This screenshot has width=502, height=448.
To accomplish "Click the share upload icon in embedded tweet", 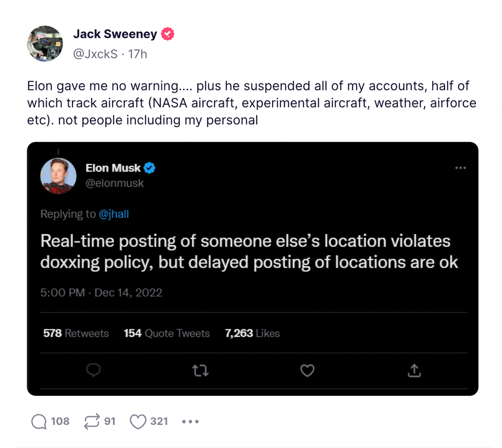I will (x=414, y=370).
